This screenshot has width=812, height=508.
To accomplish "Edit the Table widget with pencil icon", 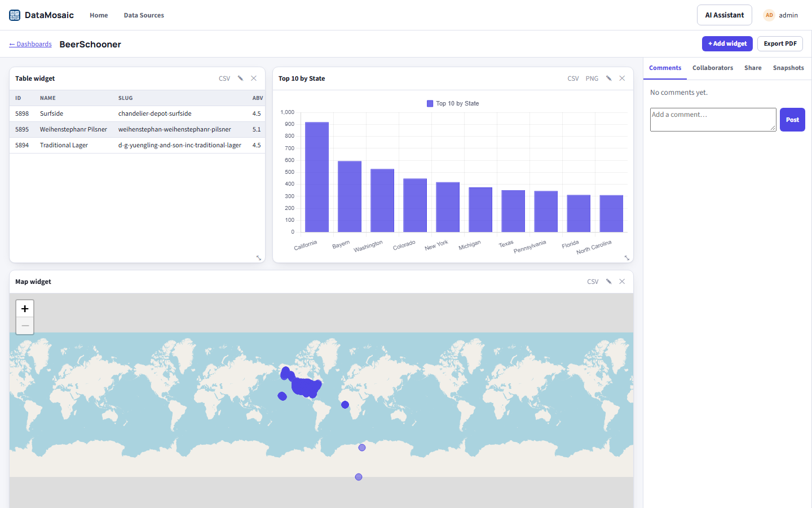I will (240, 78).
